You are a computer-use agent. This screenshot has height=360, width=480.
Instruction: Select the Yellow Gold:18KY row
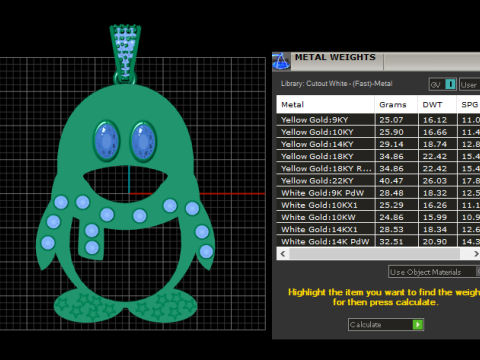pos(378,156)
